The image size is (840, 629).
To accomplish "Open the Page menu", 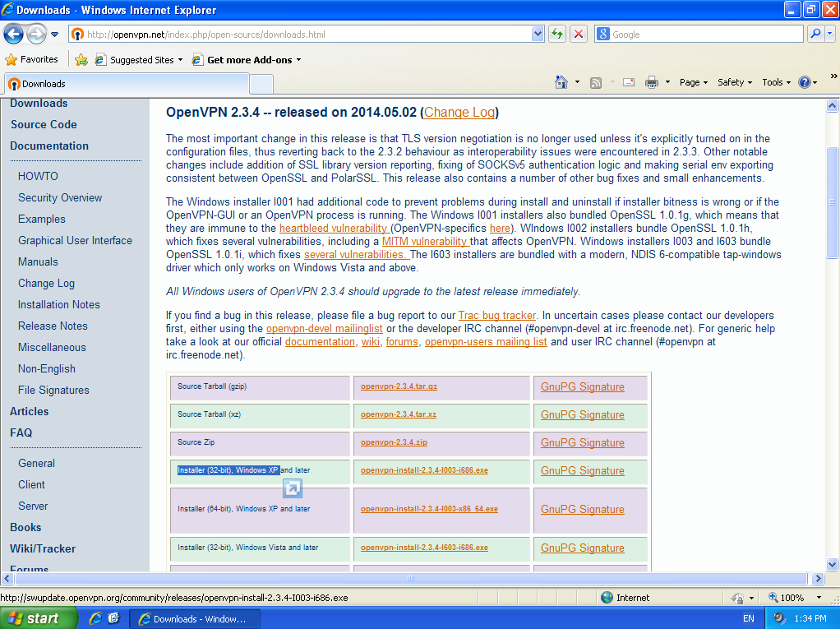I will pyautogui.click(x=694, y=82).
